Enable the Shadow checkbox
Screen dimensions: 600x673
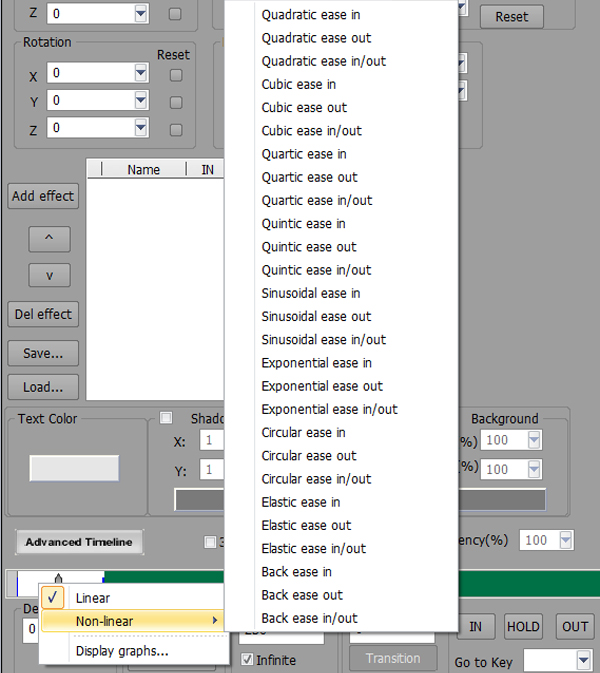tap(166, 418)
